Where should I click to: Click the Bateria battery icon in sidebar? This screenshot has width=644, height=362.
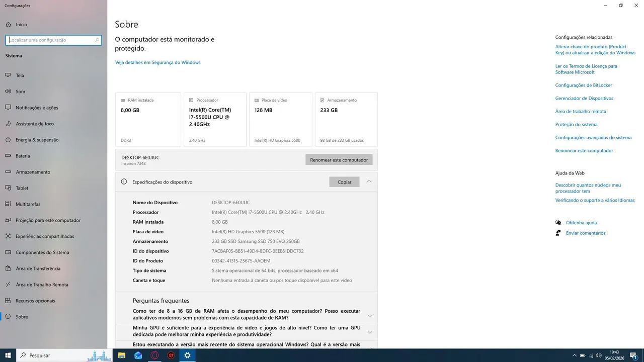pos(8,155)
